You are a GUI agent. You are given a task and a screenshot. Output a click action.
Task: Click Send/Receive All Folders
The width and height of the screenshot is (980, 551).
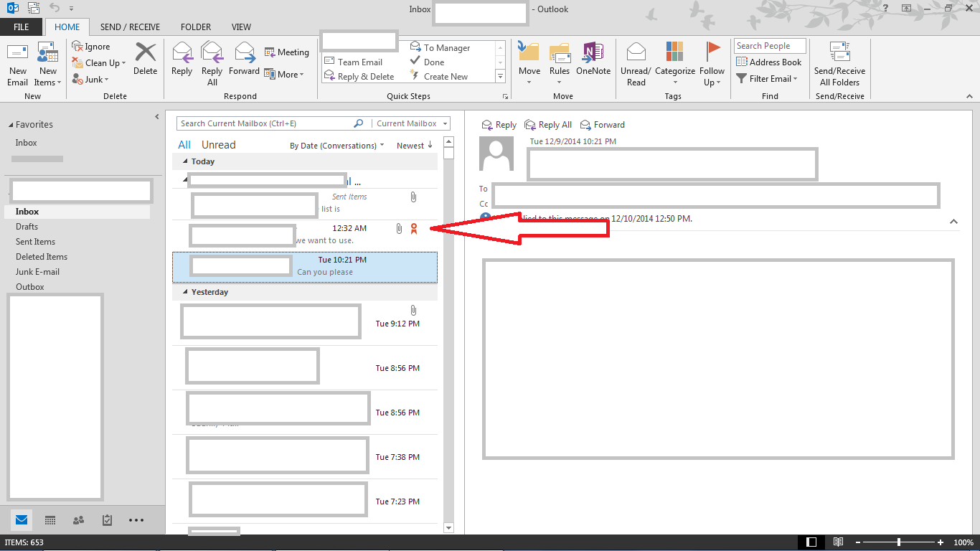point(840,65)
